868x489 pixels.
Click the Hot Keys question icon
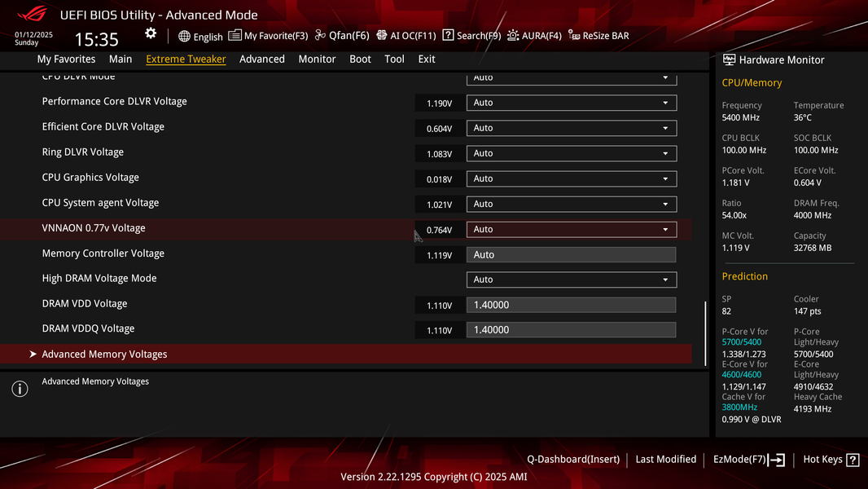point(853,460)
